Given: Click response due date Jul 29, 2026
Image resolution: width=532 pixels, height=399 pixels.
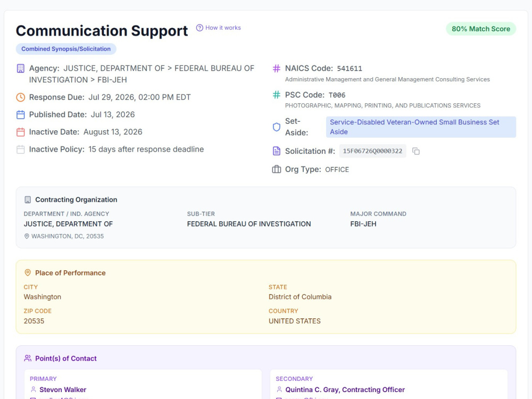Looking at the screenshot, I should (x=139, y=97).
